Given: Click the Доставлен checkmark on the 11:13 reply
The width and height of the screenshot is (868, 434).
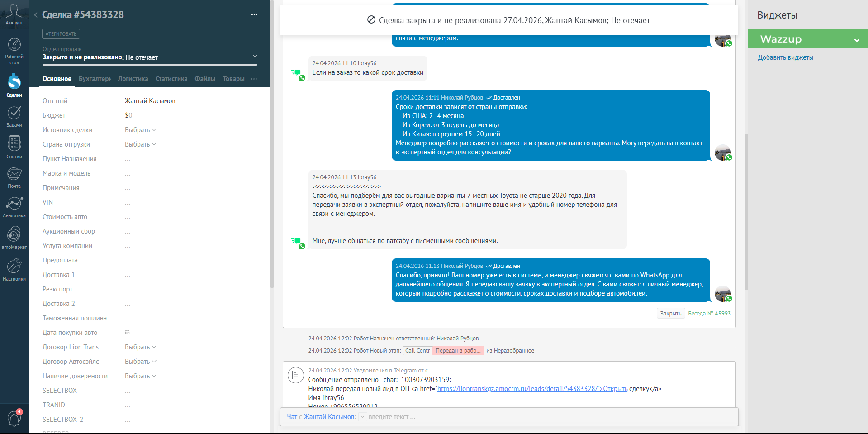Looking at the screenshot, I should pos(489,266).
